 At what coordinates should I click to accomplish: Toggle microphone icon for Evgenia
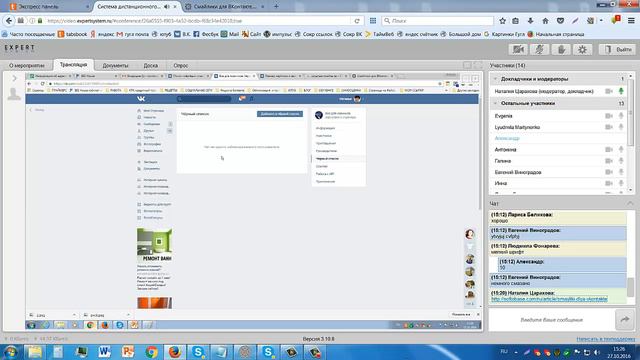pos(621,116)
